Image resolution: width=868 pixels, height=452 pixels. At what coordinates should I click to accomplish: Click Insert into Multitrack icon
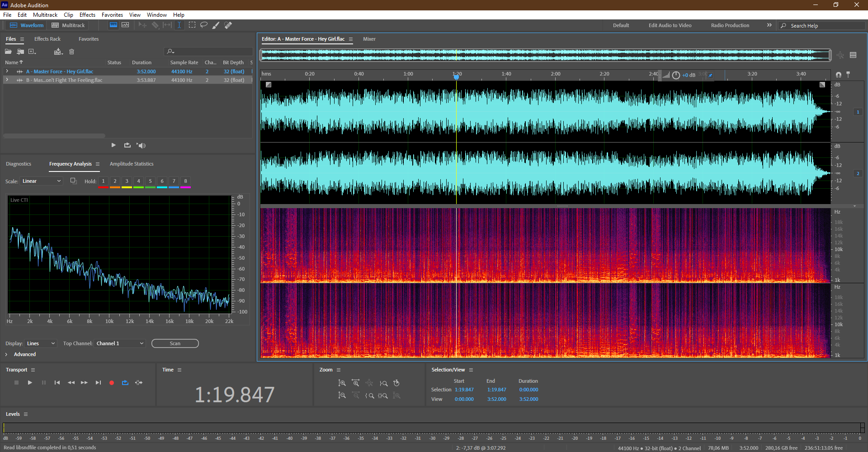click(x=58, y=52)
